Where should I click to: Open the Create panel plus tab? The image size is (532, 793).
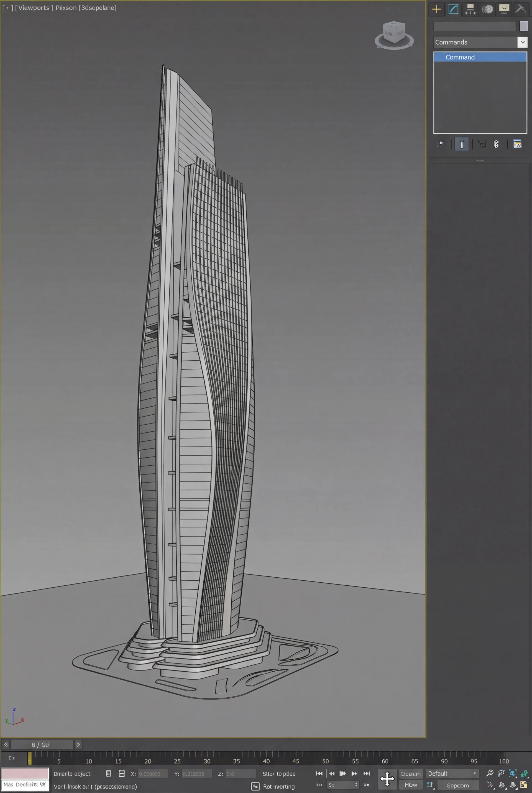pos(436,9)
